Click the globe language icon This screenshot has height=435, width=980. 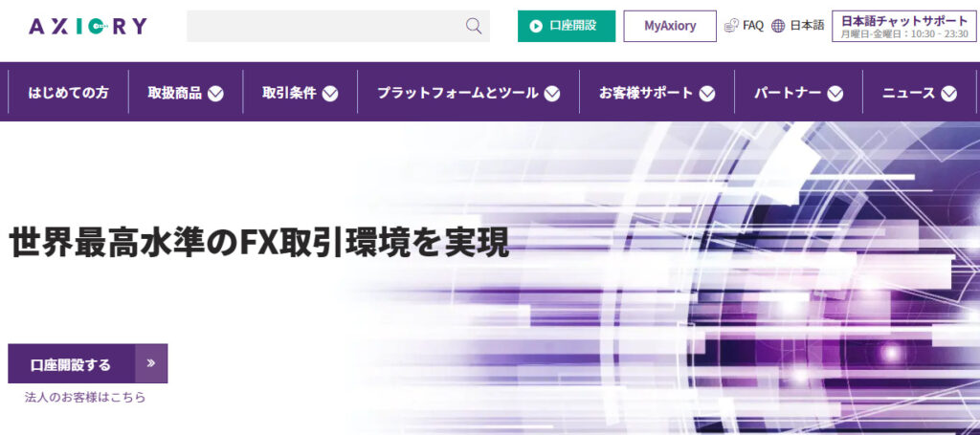(778, 26)
